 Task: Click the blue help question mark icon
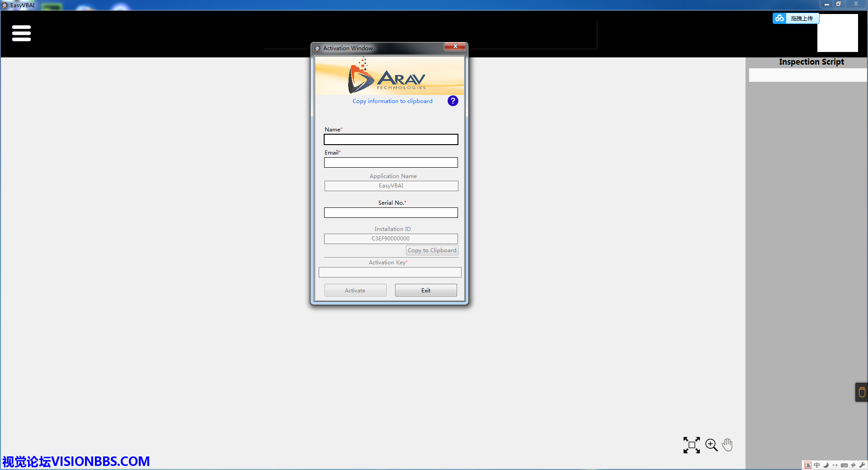click(453, 101)
